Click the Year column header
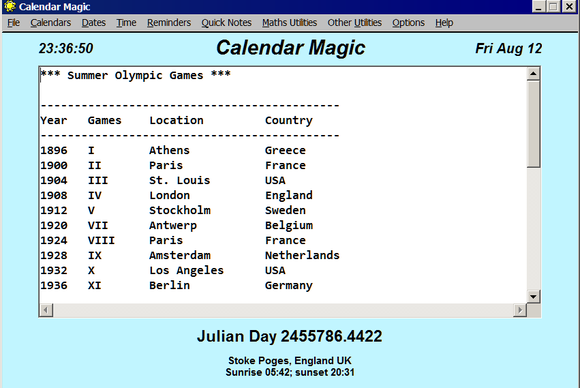 click(54, 120)
